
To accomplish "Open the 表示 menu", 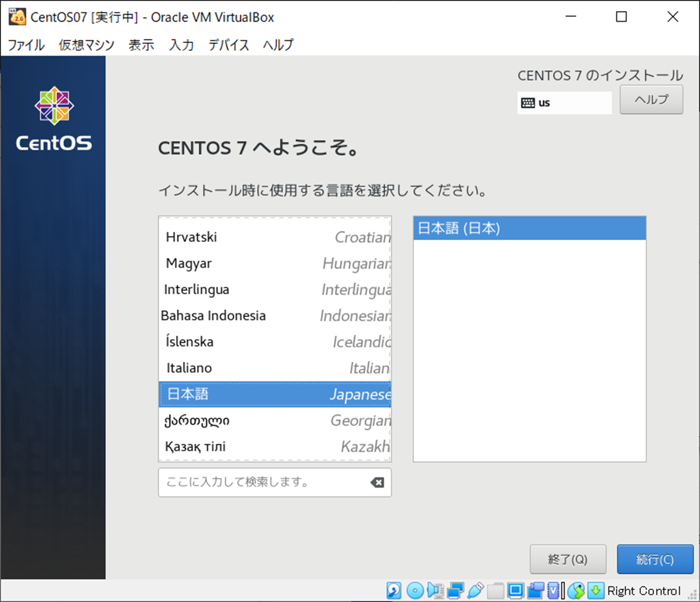I will click(x=141, y=45).
